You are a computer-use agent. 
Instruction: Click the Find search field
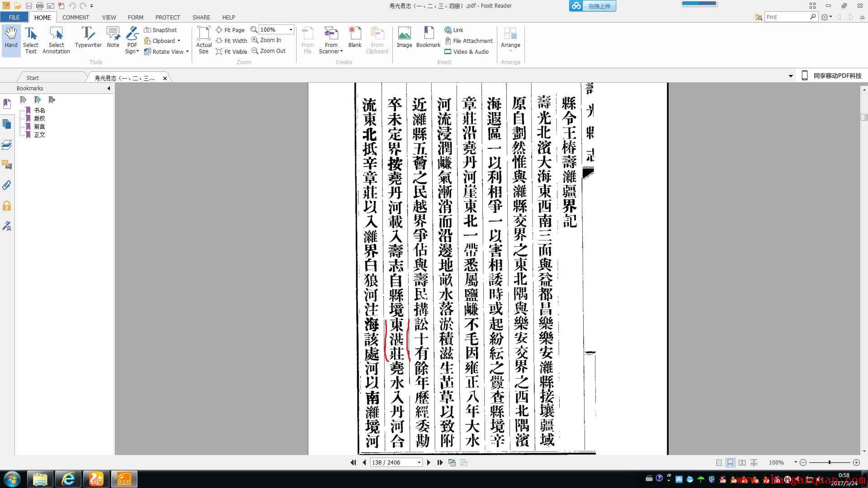[787, 17]
